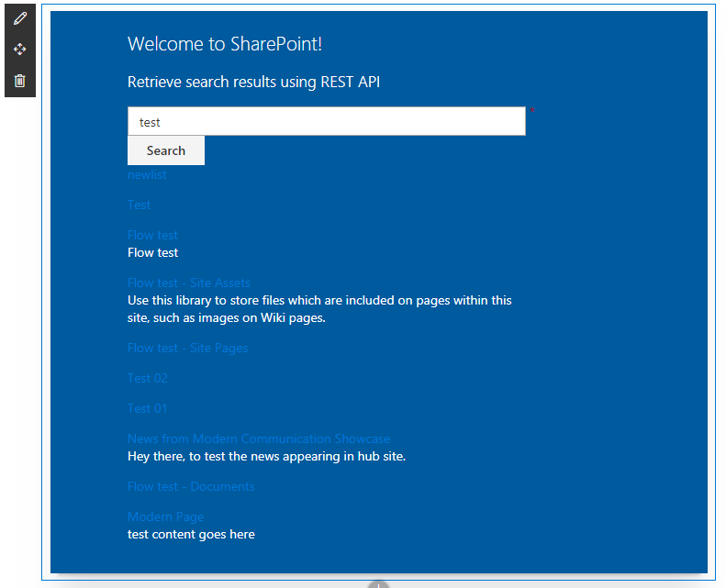Select the move web part icon
Screen dimensions: 726x588
(20, 50)
